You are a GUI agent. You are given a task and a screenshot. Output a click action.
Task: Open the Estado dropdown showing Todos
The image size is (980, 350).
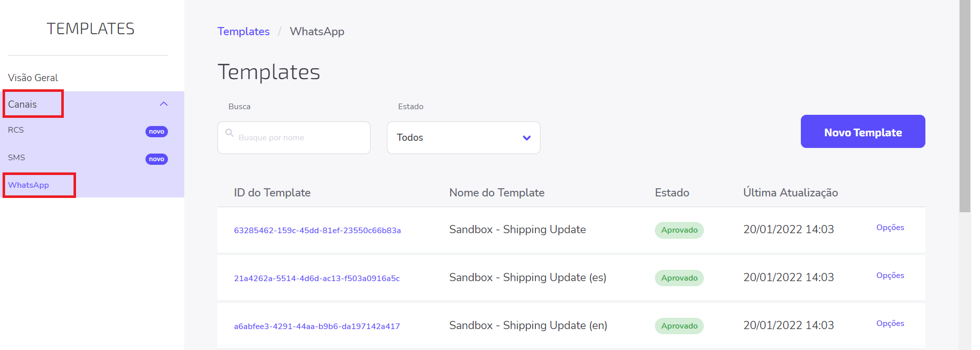click(x=463, y=138)
